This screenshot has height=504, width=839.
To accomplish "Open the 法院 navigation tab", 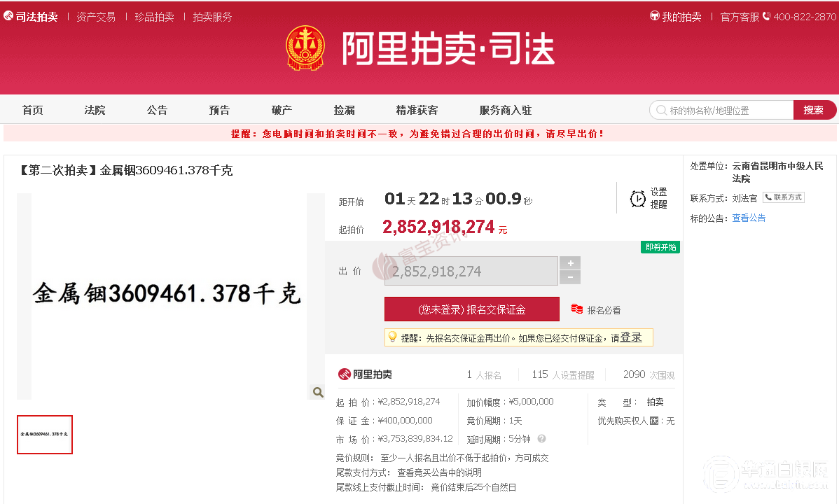I will tap(95, 110).
